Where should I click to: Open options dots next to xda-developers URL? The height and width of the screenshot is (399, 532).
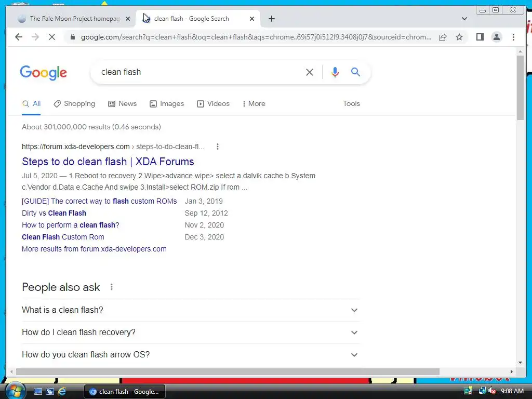click(218, 147)
